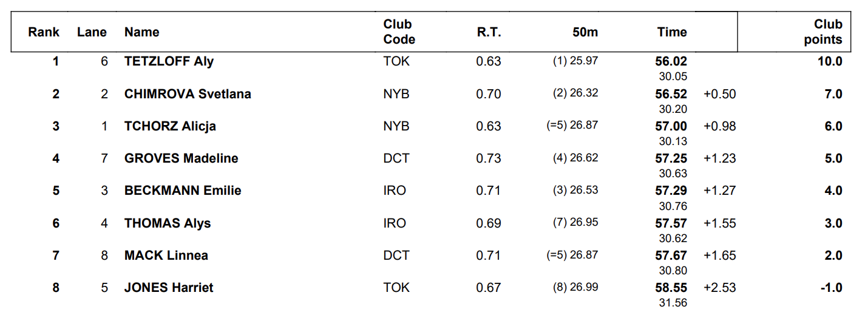The image size is (868, 318).
Task: Select the Lane column header
Action: [x=92, y=32]
